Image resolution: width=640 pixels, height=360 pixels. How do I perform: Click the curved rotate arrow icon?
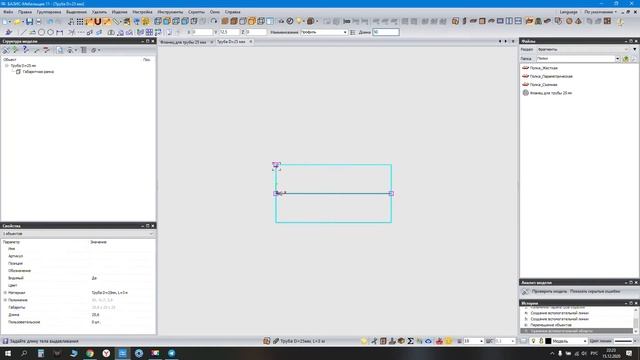tap(214, 21)
